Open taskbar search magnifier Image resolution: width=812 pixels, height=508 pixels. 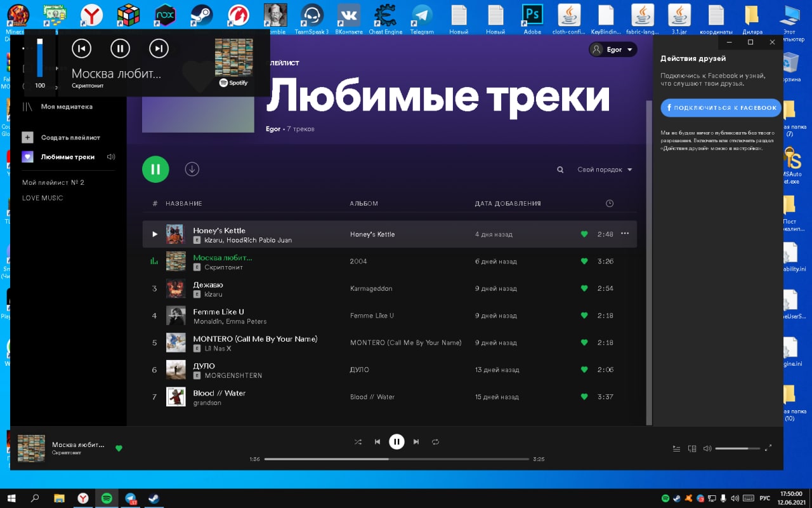click(x=35, y=498)
